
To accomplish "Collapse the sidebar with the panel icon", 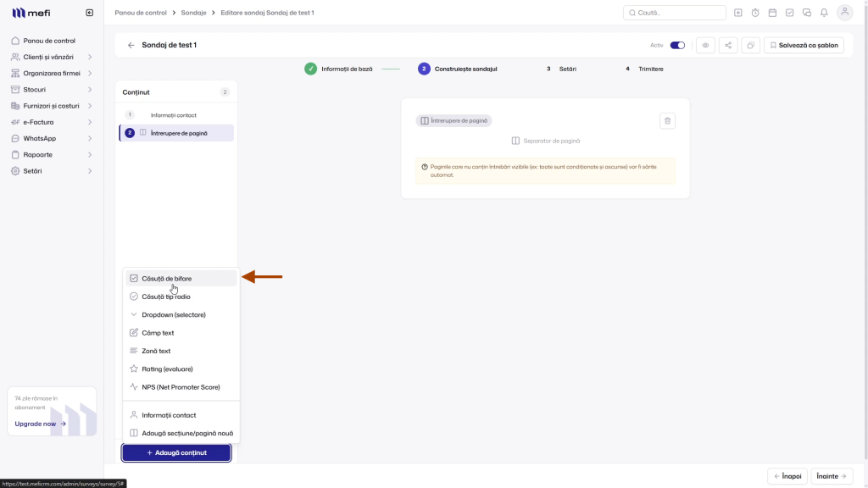I will tap(90, 12).
